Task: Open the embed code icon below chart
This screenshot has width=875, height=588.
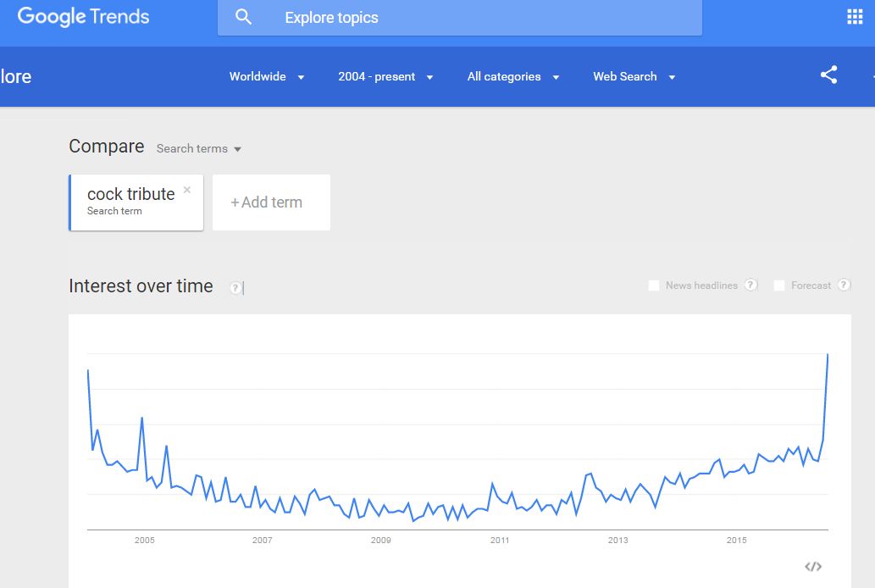Action: [813, 567]
